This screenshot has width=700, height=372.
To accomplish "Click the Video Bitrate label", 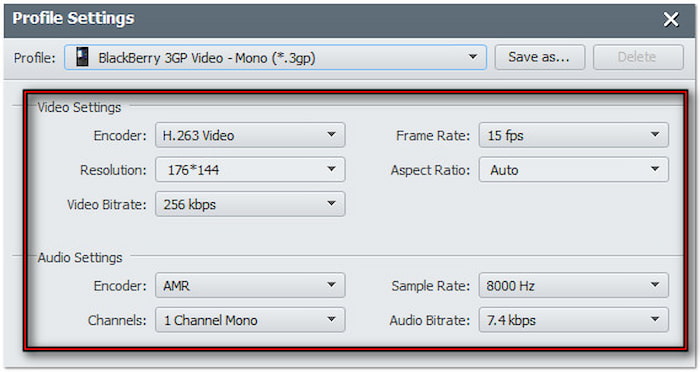I will tap(107, 205).
